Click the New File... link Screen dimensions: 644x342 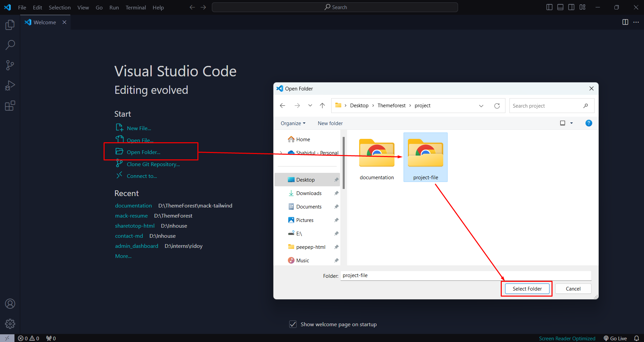(x=139, y=128)
